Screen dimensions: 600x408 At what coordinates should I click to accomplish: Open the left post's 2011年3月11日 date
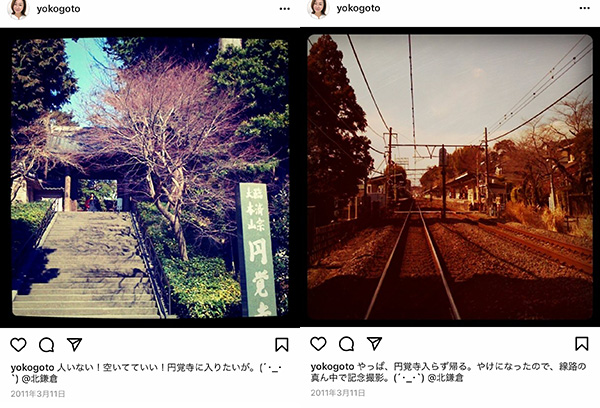click(x=38, y=394)
